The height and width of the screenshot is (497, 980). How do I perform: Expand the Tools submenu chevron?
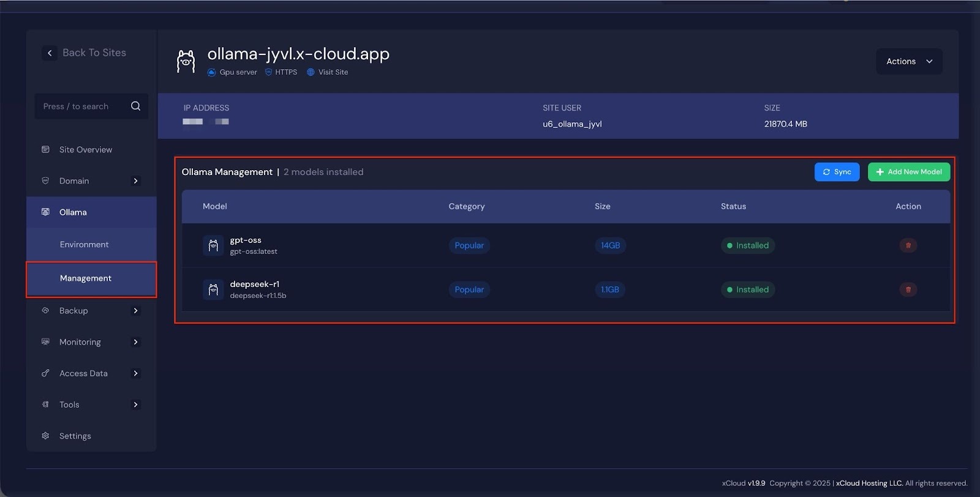click(x=136, y=405)
